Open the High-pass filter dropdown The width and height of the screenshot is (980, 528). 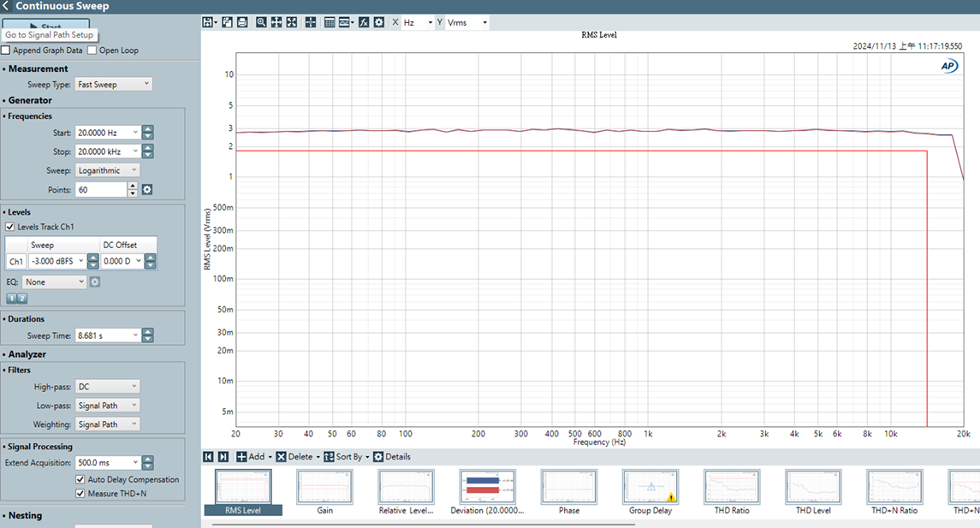click(107, 386)
